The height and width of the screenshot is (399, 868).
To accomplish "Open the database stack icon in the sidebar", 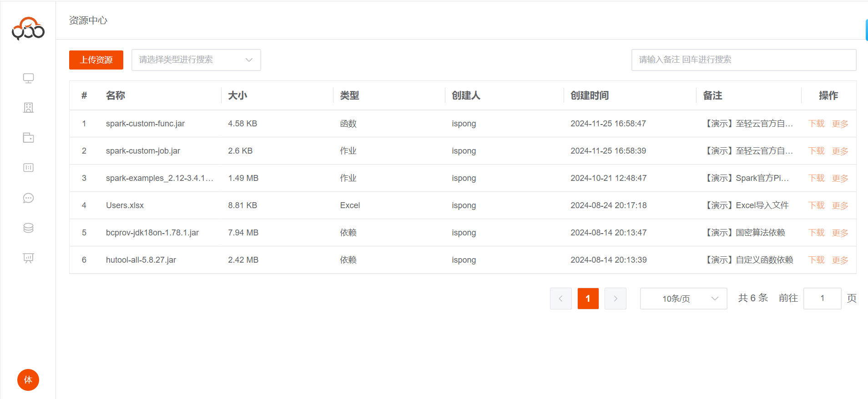I will pyautogui.click(x=28, y=228).
